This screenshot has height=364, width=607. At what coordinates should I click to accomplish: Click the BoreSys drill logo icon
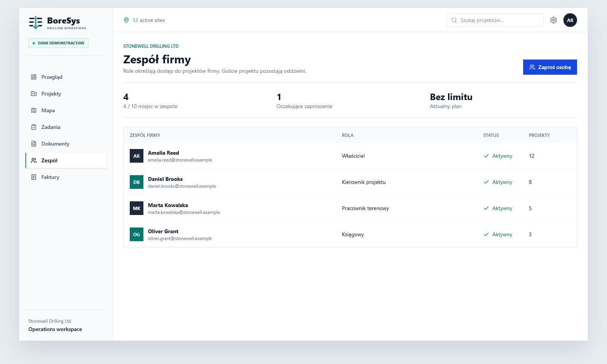point(36,22)
